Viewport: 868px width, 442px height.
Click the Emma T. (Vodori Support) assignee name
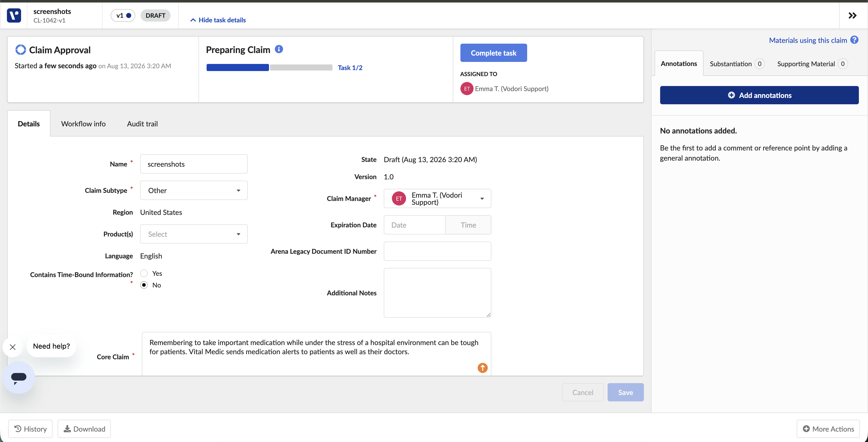[511, 89]
